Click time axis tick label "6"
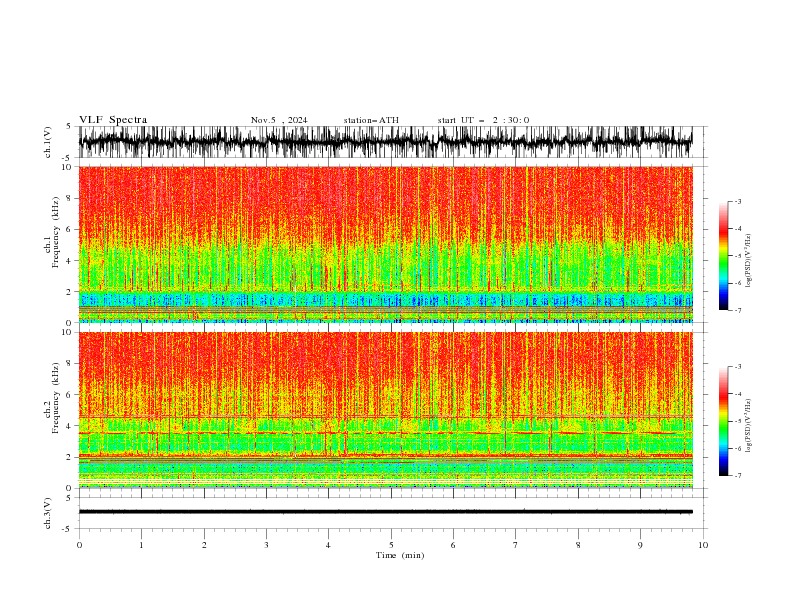 click(x=454, y=545)
